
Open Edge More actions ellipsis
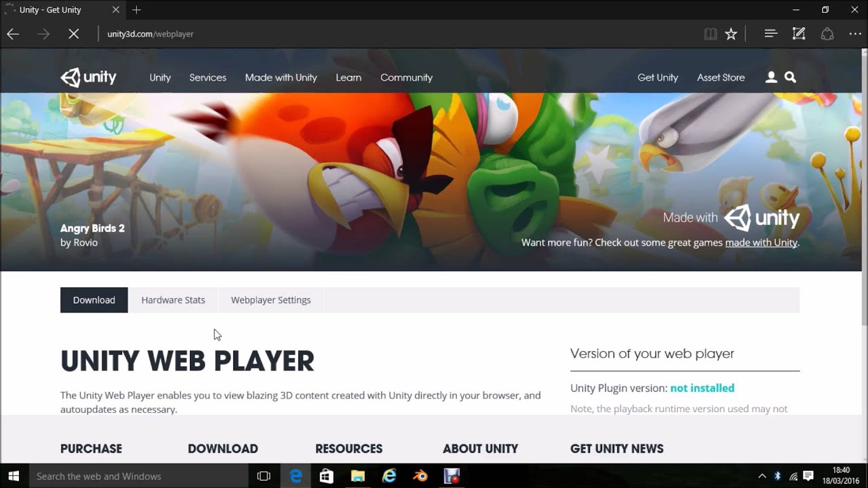point(855,33)
